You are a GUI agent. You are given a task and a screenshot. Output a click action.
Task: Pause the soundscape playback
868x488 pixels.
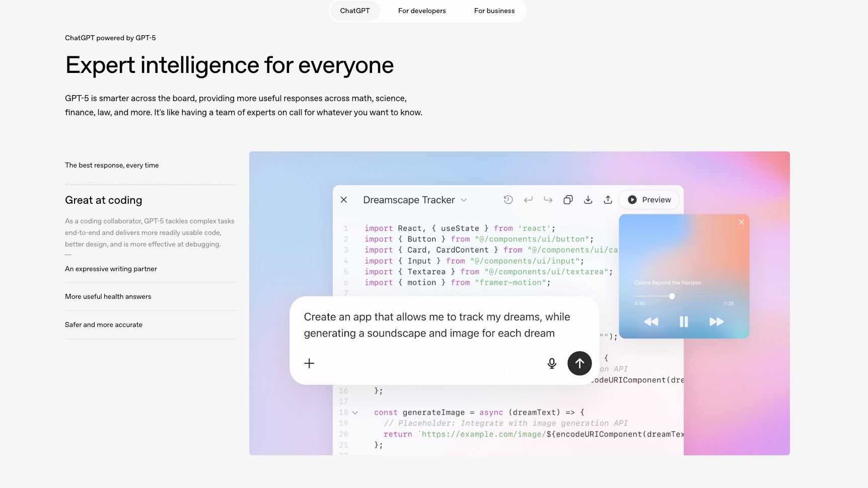pos(683,321)
